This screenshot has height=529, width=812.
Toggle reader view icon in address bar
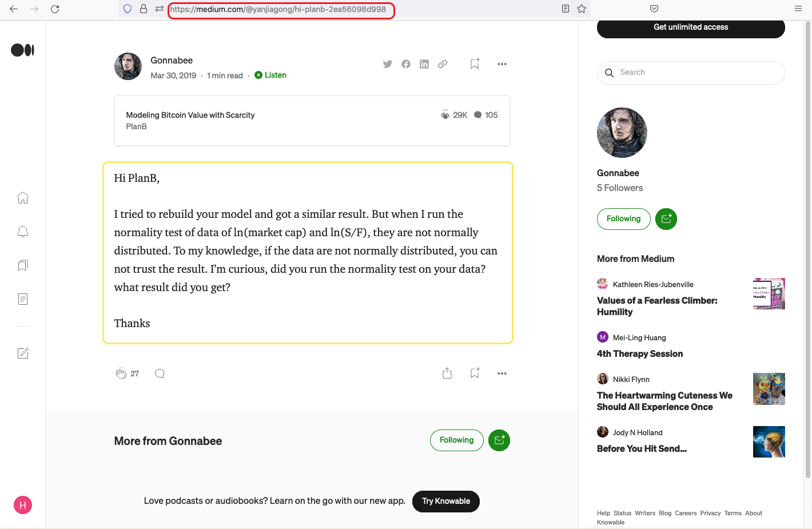[x=566, y=9]
